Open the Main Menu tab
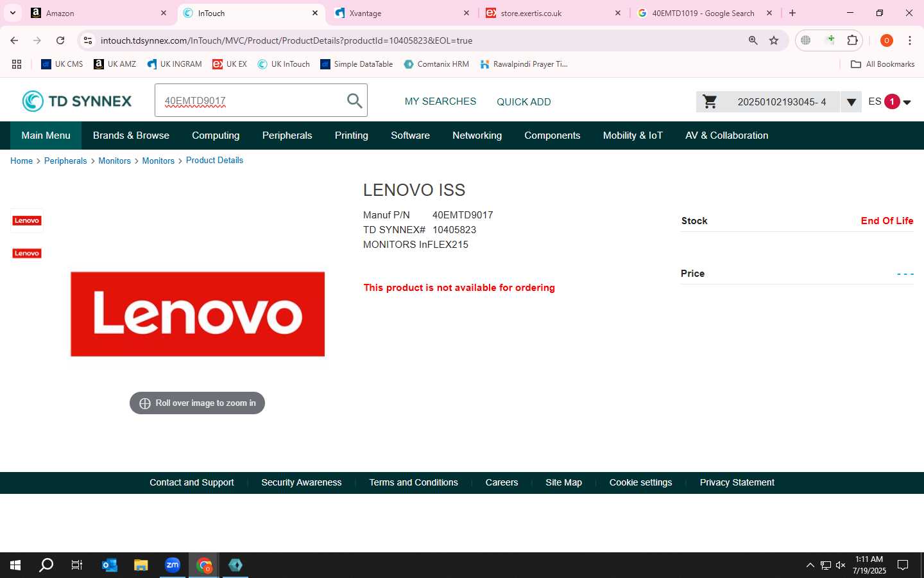The image size is (924, 578). click(46, 136)
